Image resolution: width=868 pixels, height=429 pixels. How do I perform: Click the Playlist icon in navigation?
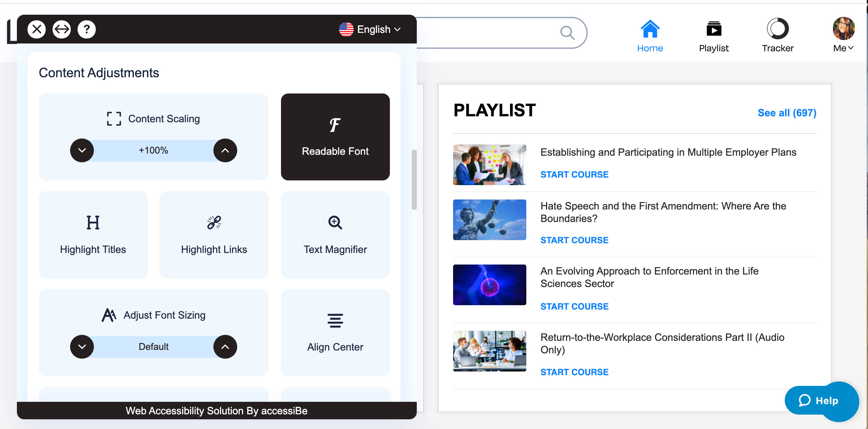(714, 29)
